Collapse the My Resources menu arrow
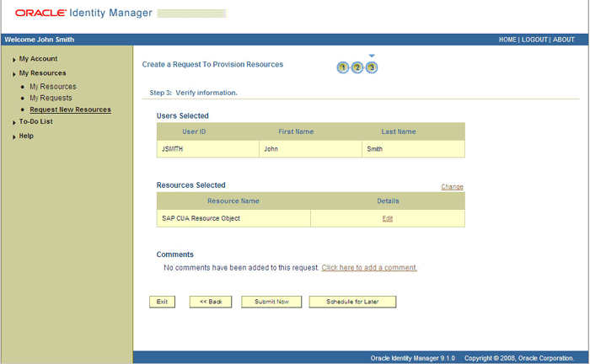This screenshot has width=590, height=364. point(14,73)
